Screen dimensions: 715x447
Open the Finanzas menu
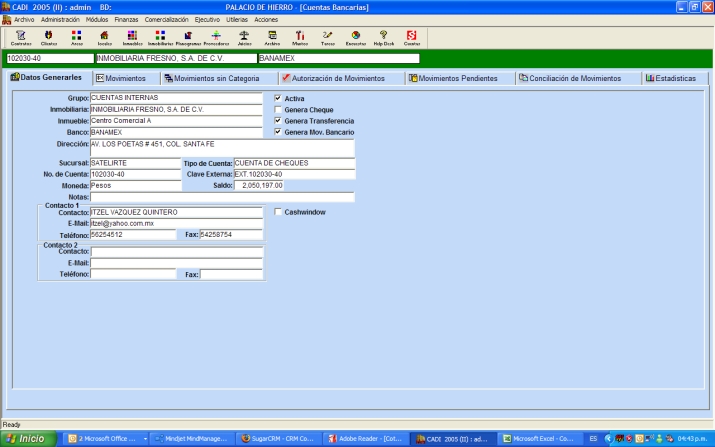click(x=127, y=19)
